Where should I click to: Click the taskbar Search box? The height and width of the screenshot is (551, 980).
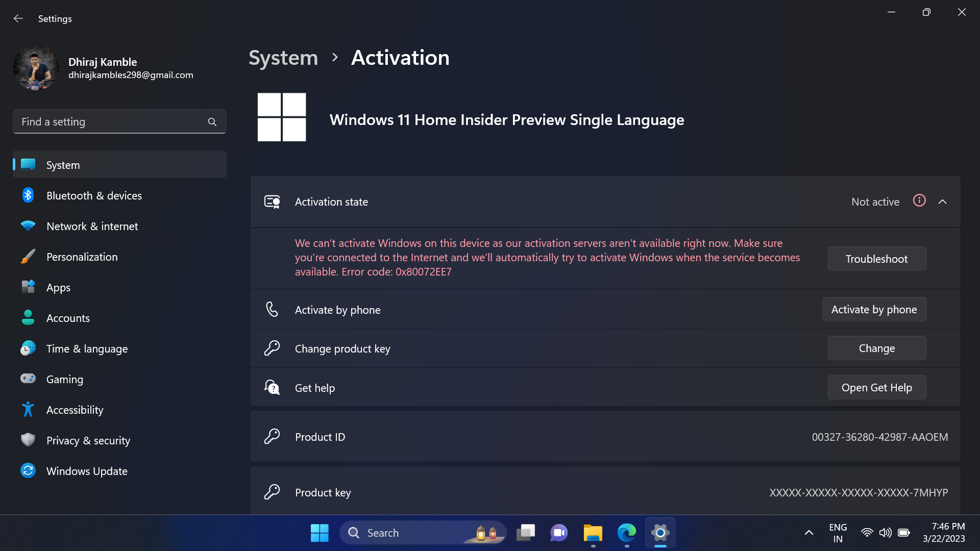pyautogui.click(x=423, y=533)
